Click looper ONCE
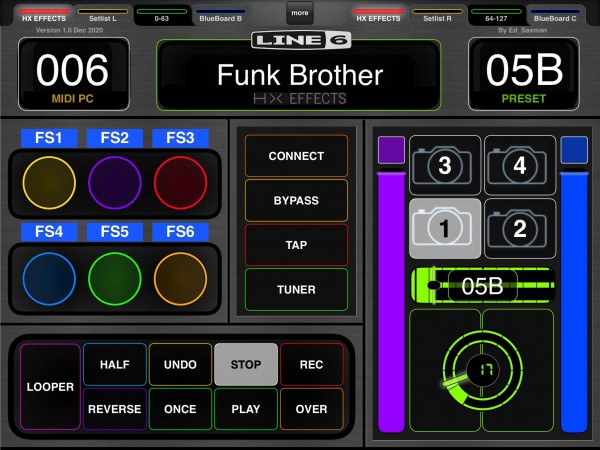The width and height of the screenshot is (600, 450). [x=180, y=409]
